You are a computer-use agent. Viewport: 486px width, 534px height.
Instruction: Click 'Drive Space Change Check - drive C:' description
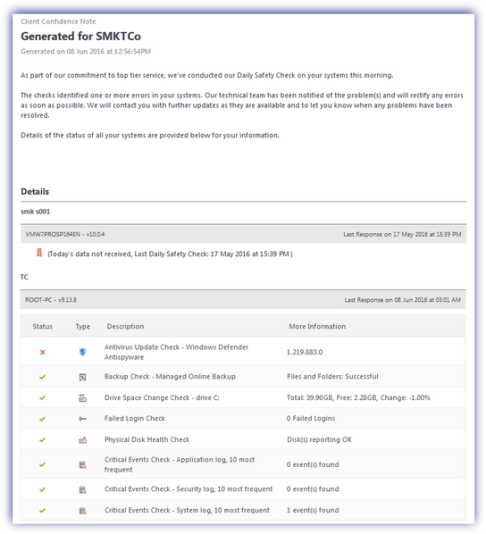[x=162, y=398]
